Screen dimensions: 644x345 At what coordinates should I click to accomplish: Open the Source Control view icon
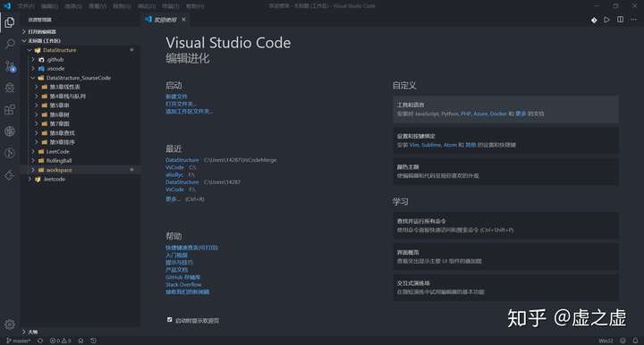point(10,66)
